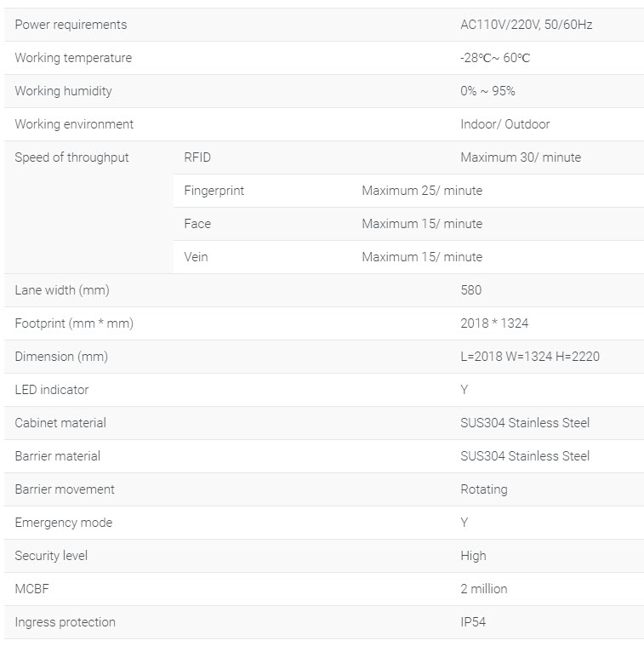644x652 pixels.
Task: Click the 'Speed of throughput' label
Action: [x=71, y=157]
